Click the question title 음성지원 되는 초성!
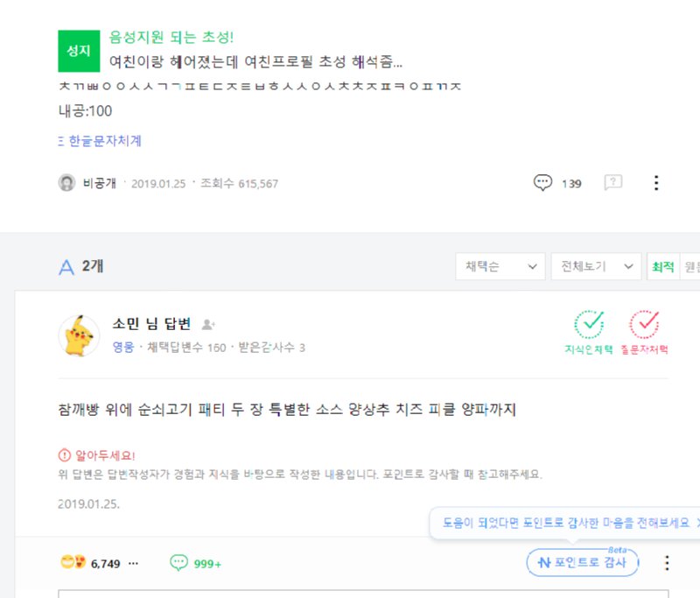The image size is (700, 598). coord(171,38)
